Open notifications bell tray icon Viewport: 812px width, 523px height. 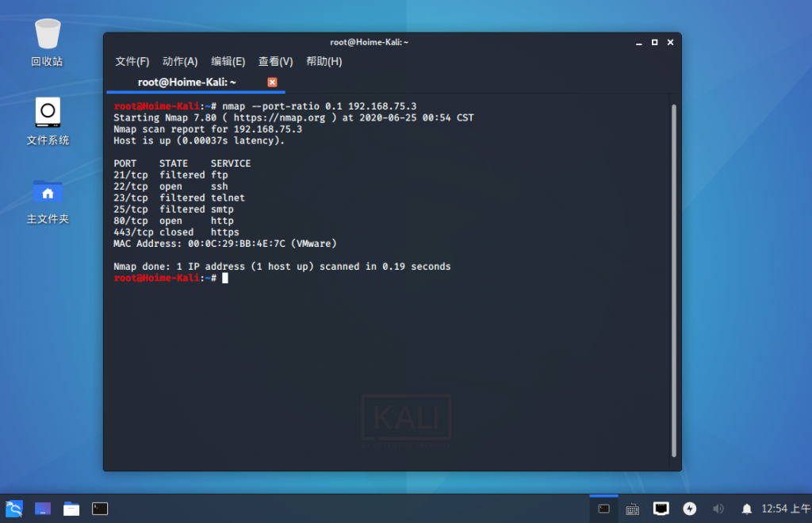pos(746,509)
